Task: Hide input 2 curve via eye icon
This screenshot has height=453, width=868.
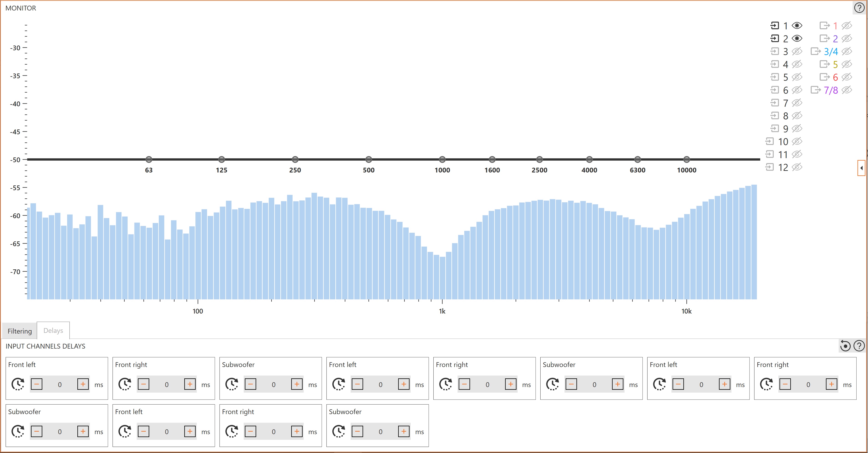Action: [x=797, y=38]
